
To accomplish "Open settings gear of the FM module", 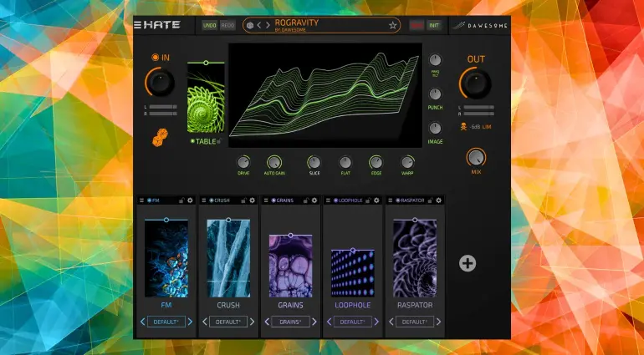I will point(190,200).
